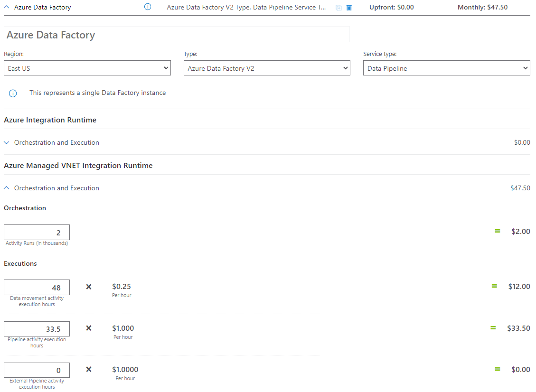Click the Activity Runs input field

[x=37, y=233]
